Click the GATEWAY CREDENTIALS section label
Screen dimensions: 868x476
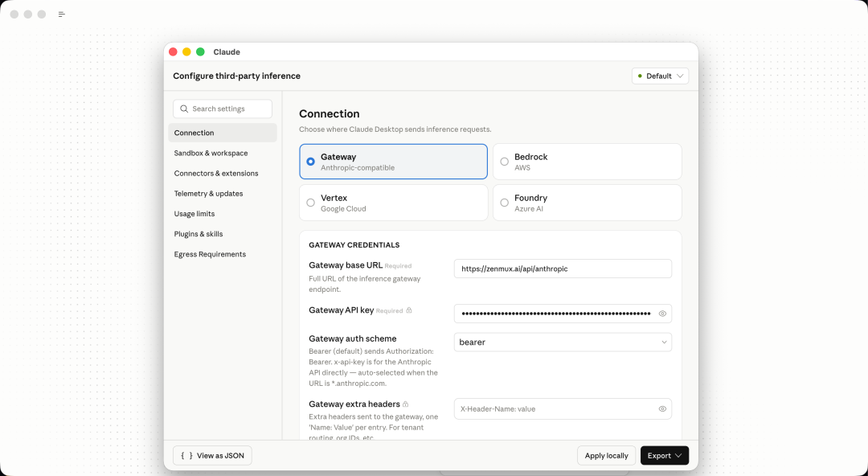(354, 245)
